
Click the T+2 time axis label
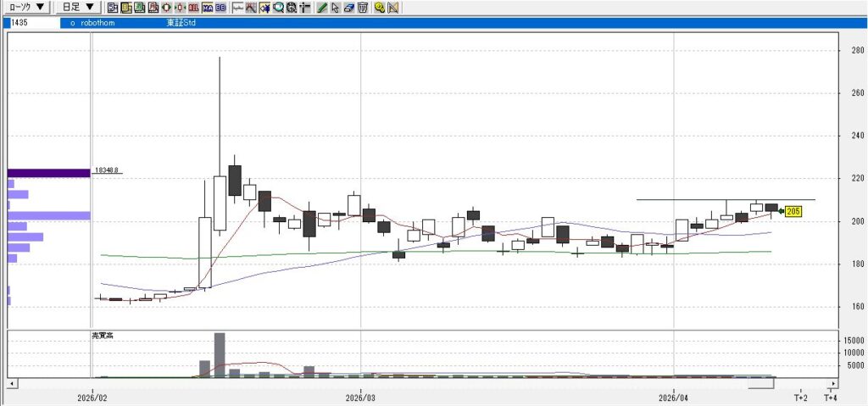800,397
